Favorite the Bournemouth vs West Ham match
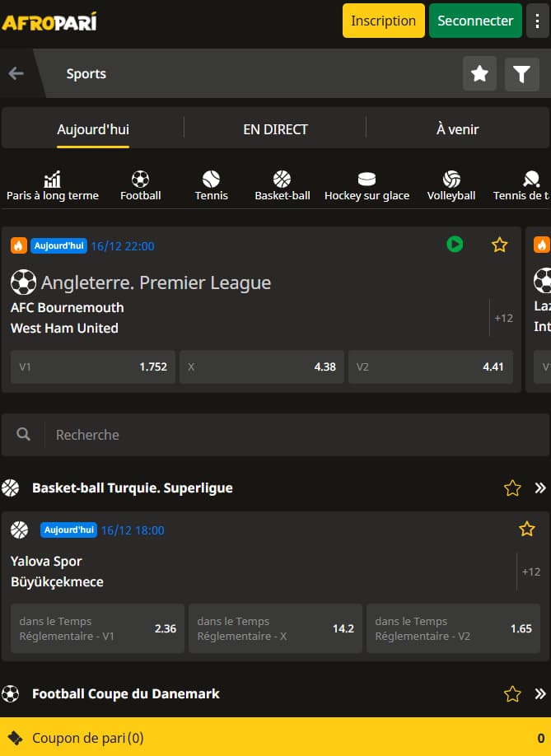 pos(499,245)
